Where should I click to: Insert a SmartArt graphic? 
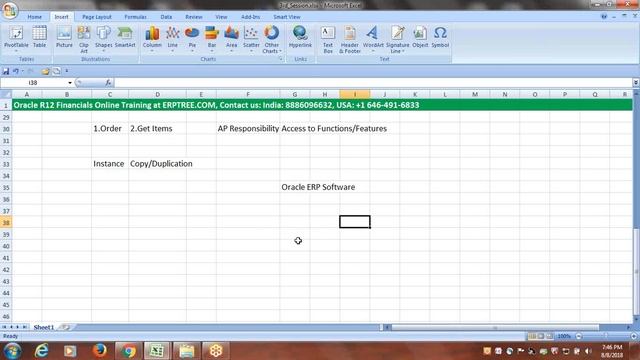(125, 38)
